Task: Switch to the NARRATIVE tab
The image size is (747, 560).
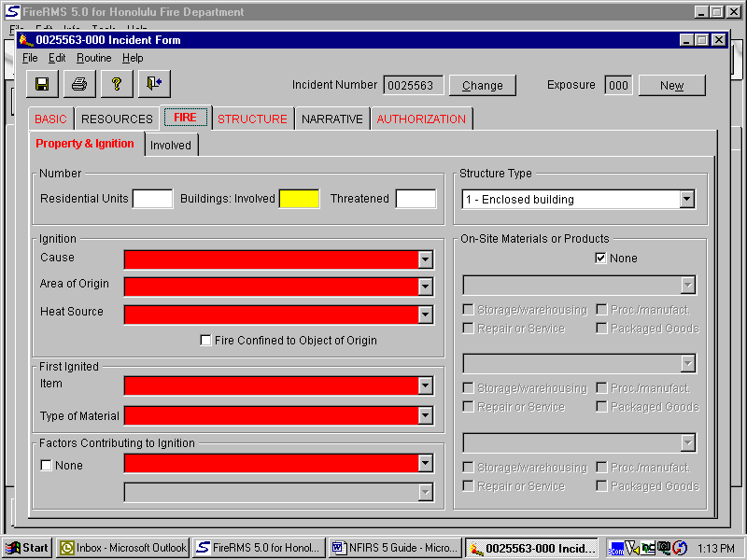Action: pyautogui.click(x=331, y=119)
